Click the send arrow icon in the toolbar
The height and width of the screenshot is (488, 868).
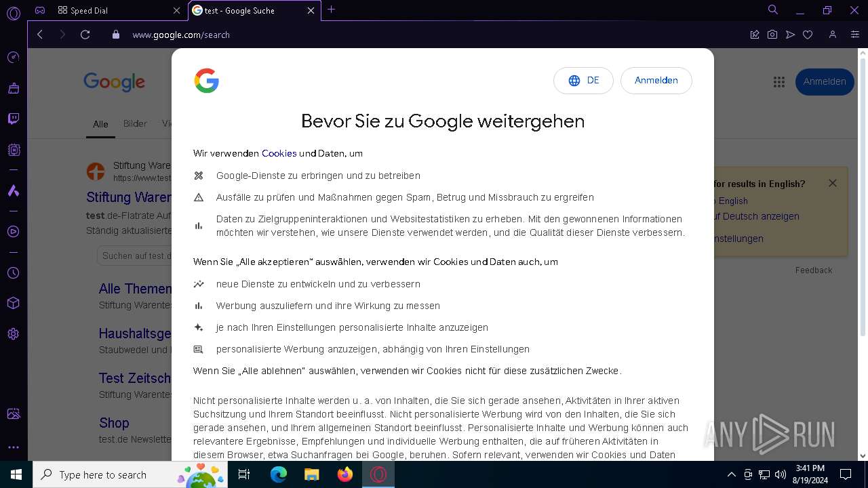point(790,35)
